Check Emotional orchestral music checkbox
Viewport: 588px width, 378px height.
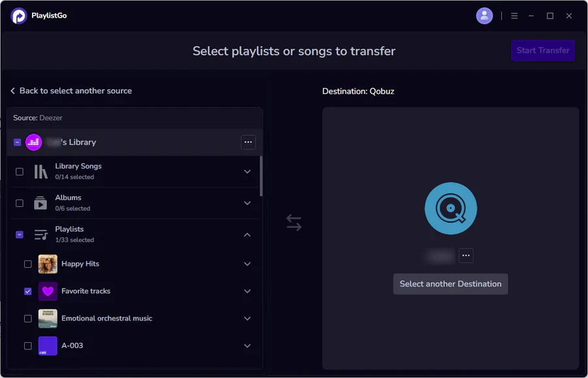click(x=27, y=319)
